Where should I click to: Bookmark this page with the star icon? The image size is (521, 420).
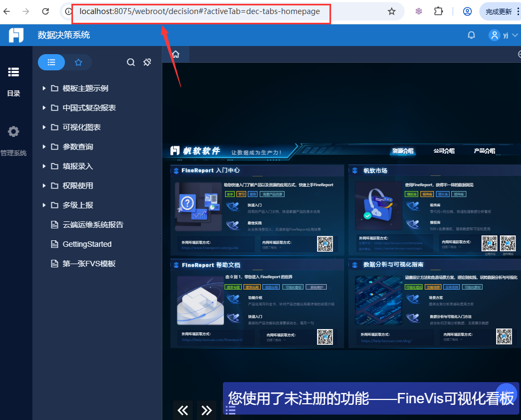pyautogui.click(x=392, y=11)
